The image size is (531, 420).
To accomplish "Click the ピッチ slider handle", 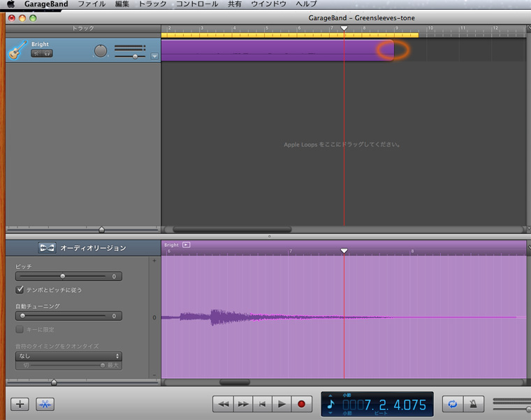I will [x=62, y=276].
